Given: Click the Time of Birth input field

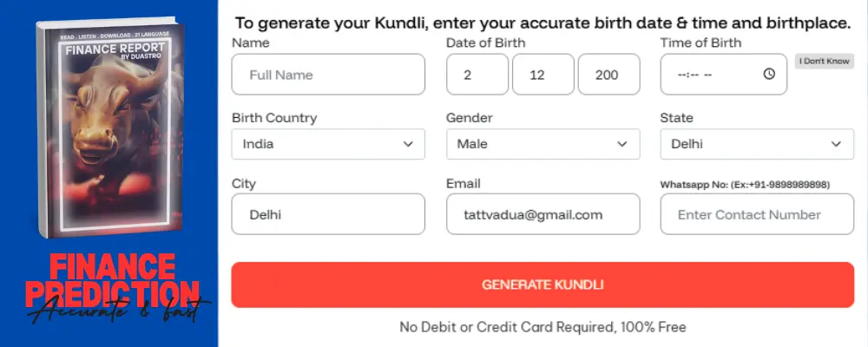Looking at the screenshot, I should click(712, 75).
